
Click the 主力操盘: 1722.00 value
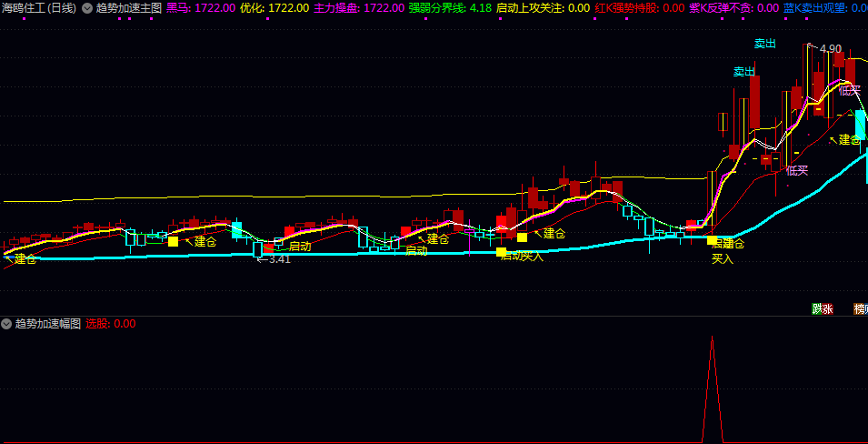click(359, 8)
